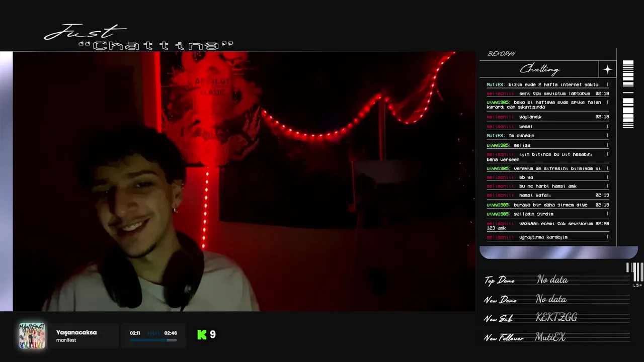The image size is (644, 362).
Task: Select message 'beko bi haftaya evde spike falan'
Action: point(557,102)
